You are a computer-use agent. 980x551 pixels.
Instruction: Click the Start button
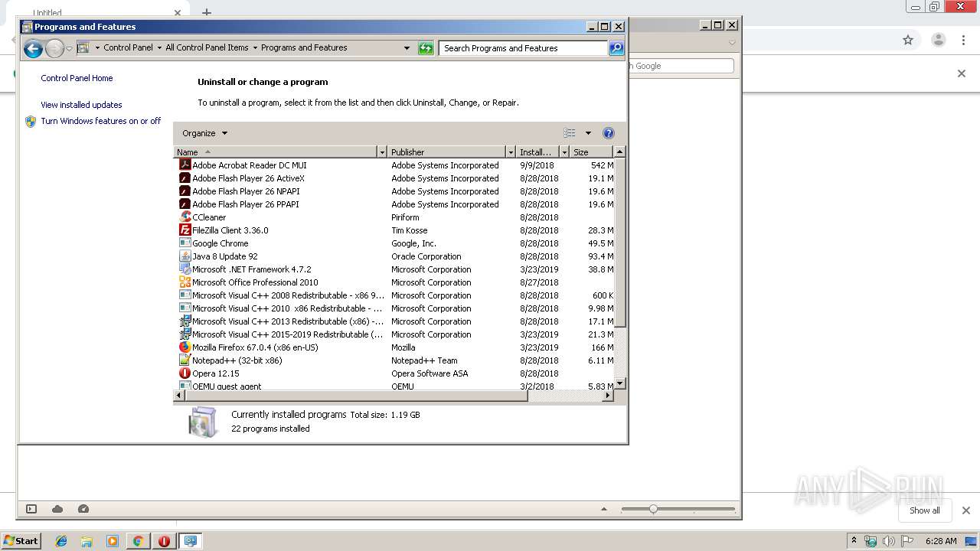coord(21,541)
